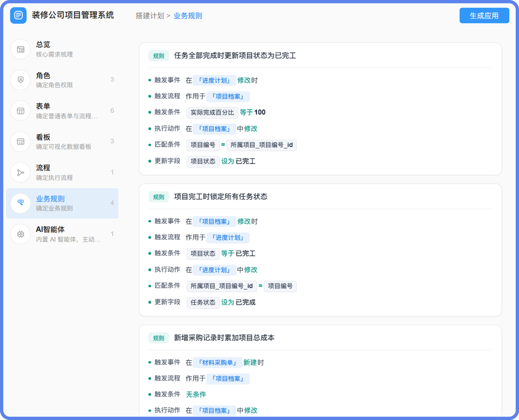Click the 实际完成百分比 field chip
This screenshot has width=519, height=420.
(x=212, y=112)
